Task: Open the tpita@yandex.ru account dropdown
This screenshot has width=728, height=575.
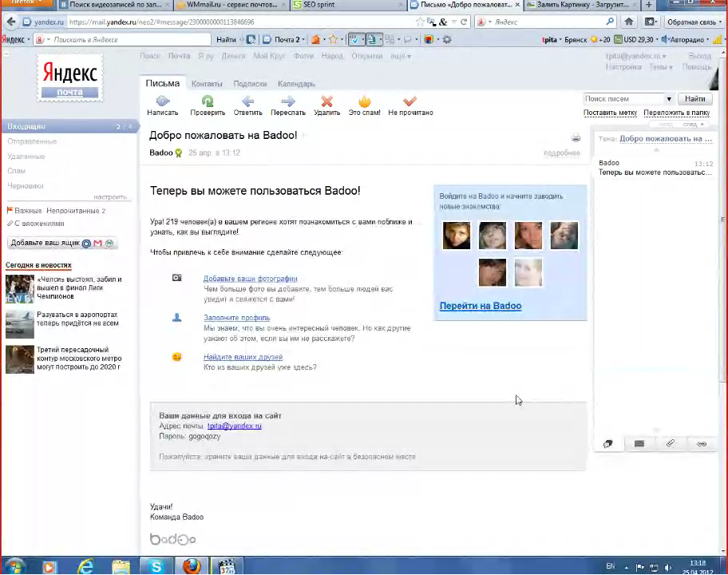Action: coord(635,56)
